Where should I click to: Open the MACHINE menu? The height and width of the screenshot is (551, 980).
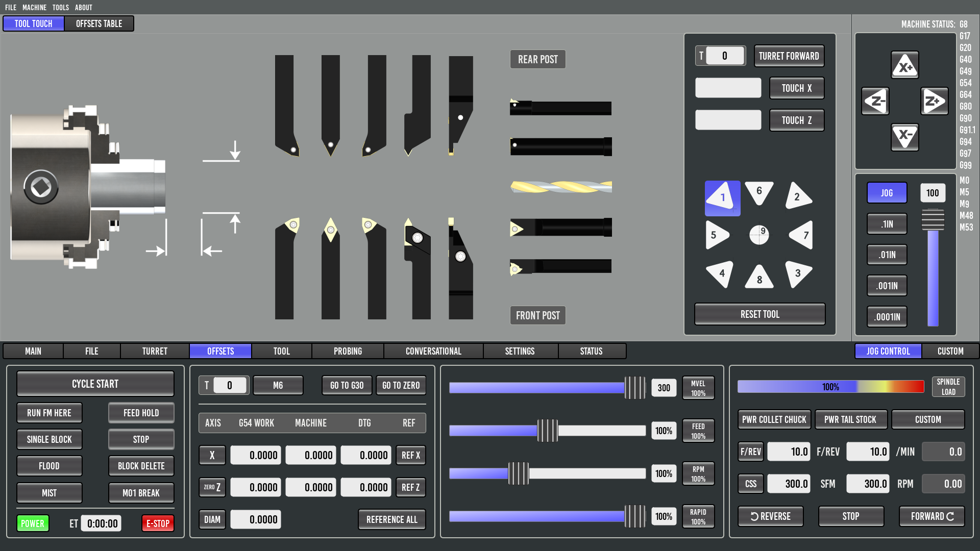[34, 7]
